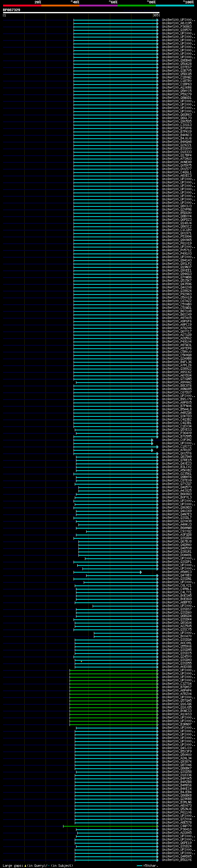Click UniRef100_P61106 entry
Viewport: 197px width, 868px height.
177,812
